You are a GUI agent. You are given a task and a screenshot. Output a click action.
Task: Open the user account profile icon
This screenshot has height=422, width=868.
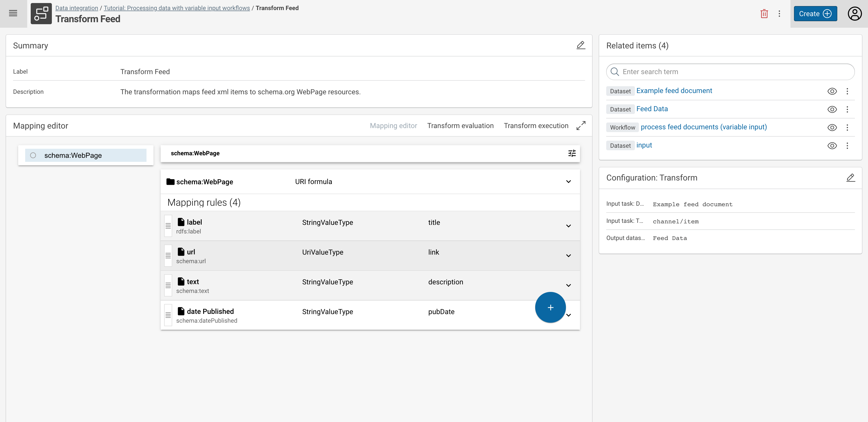pos(854,14)
